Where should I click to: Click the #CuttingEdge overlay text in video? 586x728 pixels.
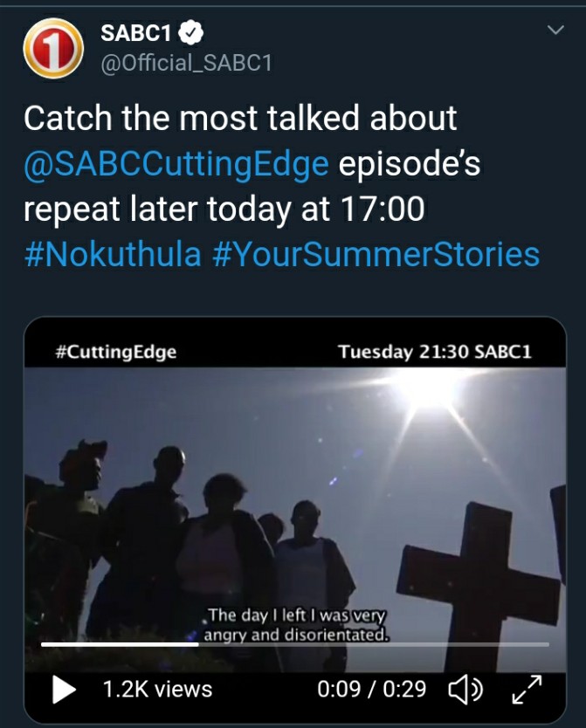coord(115,352)
